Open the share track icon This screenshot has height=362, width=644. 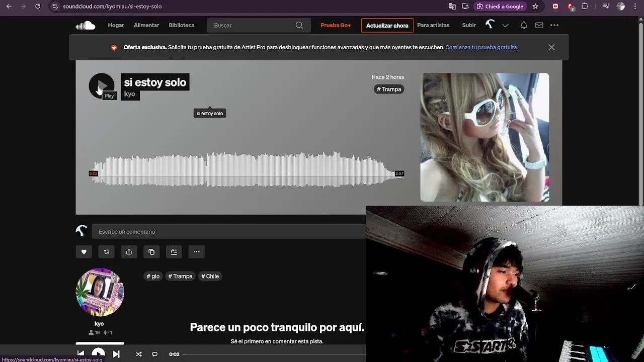[129, 252]
